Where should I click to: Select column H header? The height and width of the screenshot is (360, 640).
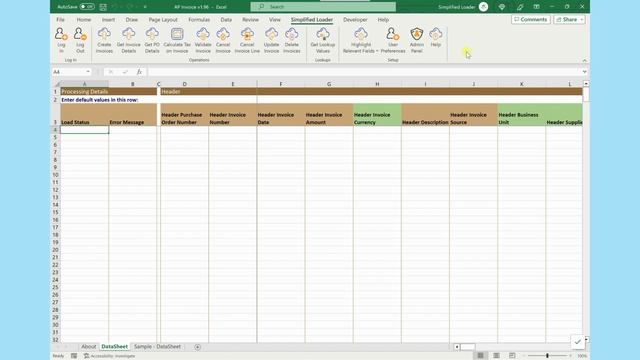pyautogui.click(x=377, y=84)
